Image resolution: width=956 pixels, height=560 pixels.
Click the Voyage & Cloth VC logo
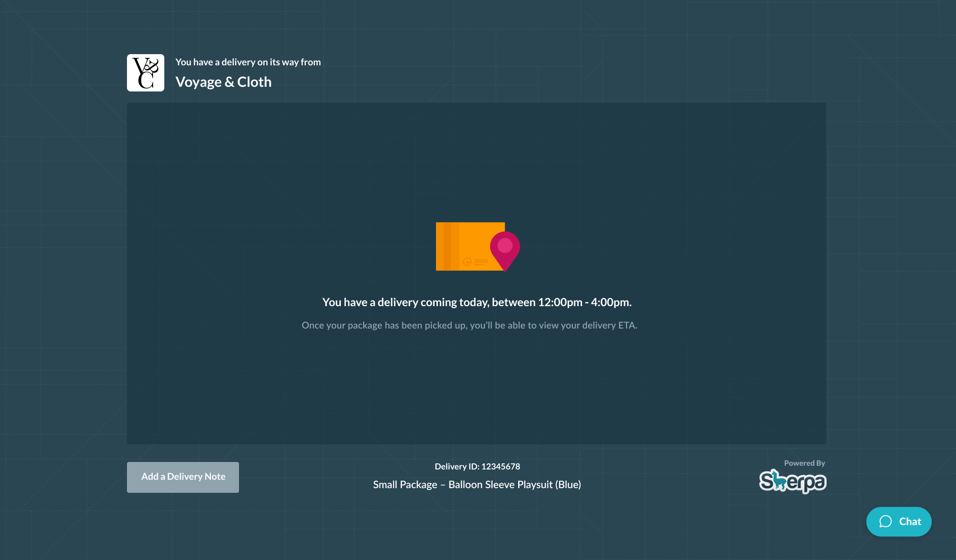click(145, 73)
